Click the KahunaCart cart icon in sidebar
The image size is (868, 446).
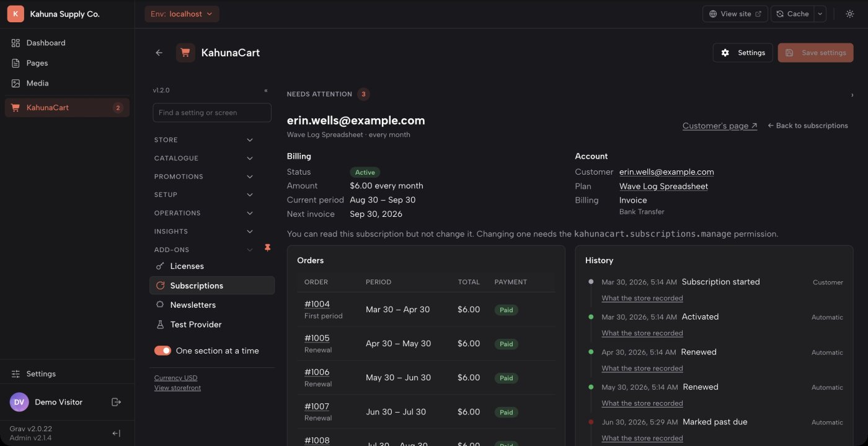15,108
